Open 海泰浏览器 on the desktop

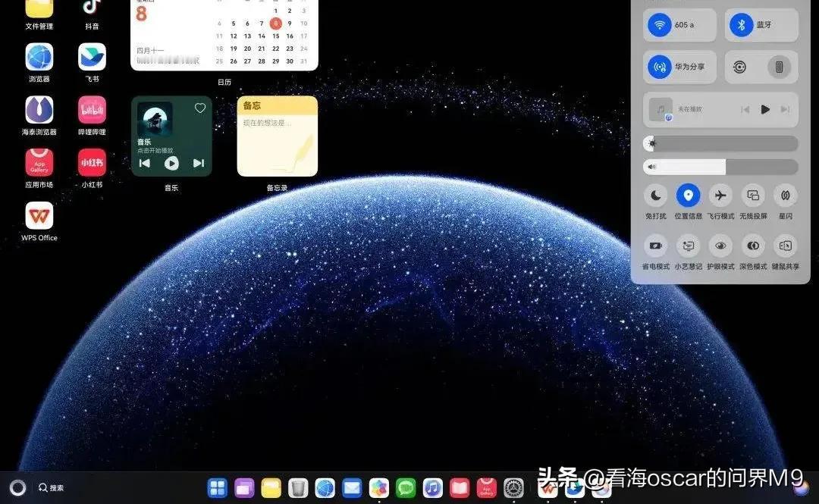[x=39, y=110]
